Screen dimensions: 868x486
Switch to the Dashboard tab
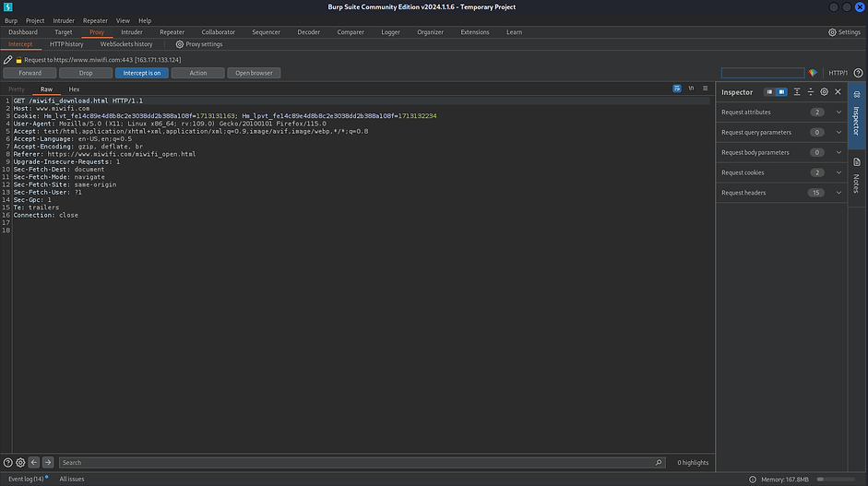click(x=23, y=32)
